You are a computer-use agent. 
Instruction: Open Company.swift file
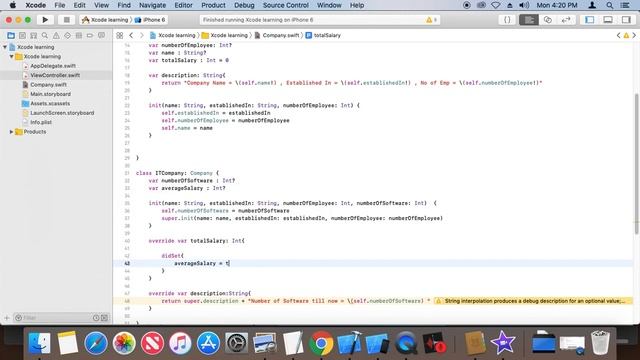point(48,84)
